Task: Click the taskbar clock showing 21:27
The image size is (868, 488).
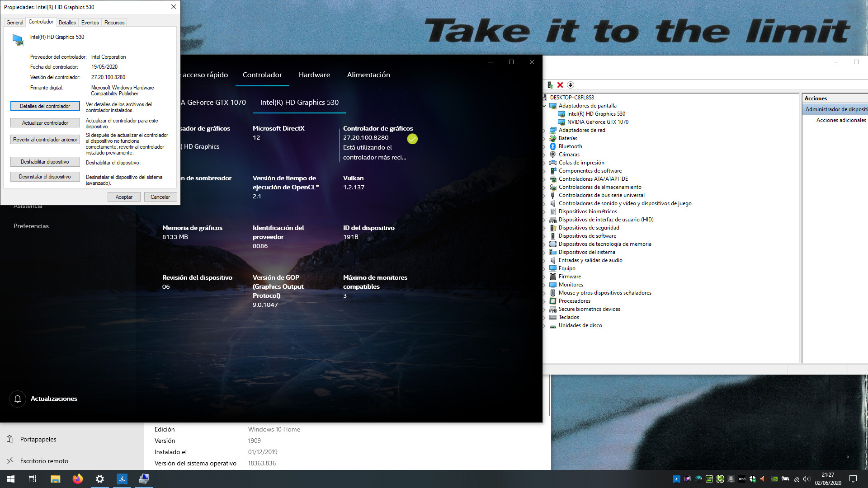Action: (828, 479)
